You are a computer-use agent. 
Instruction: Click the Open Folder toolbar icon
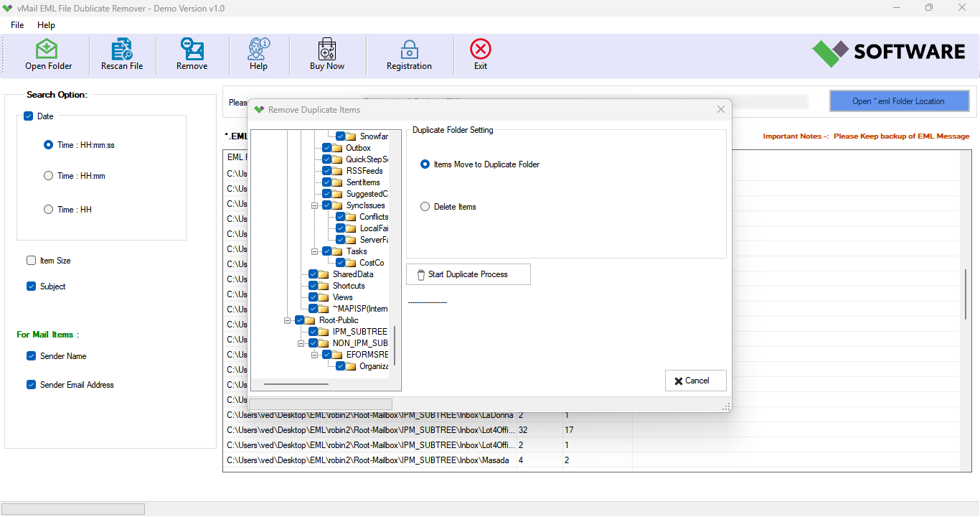click(47, 49)
